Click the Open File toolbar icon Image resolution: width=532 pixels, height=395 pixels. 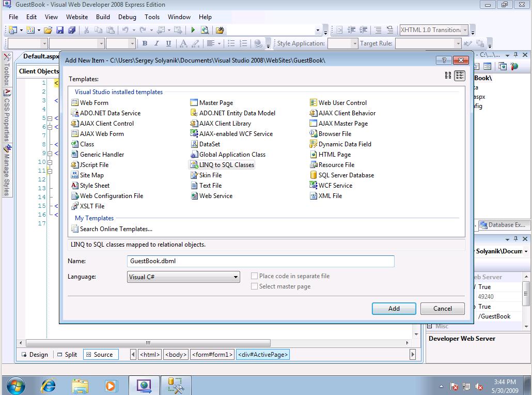click(48, 30)
